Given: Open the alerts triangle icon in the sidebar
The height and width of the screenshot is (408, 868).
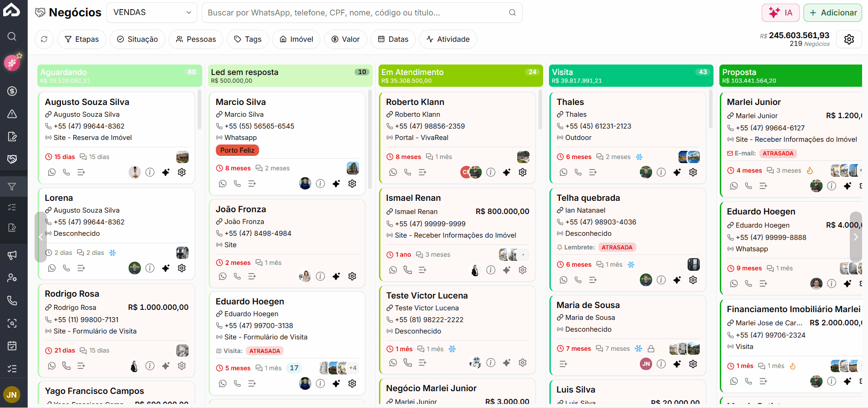Looking at the screenshot, I should coord(12,114).
